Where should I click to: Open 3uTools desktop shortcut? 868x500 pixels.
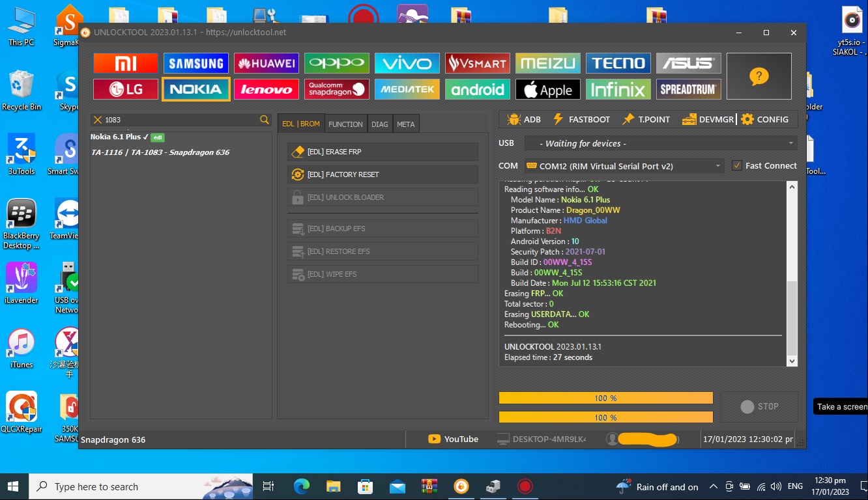click(22, 154)
